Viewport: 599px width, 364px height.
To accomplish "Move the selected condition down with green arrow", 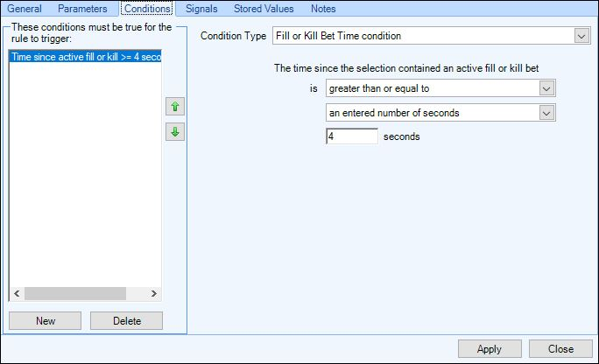I will point(175,132).
